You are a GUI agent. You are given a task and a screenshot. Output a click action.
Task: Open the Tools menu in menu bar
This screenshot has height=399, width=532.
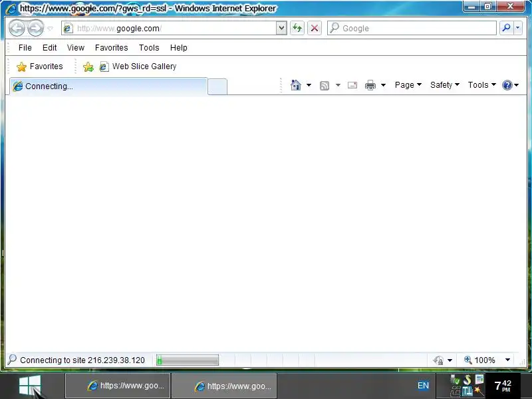(149, 48)
